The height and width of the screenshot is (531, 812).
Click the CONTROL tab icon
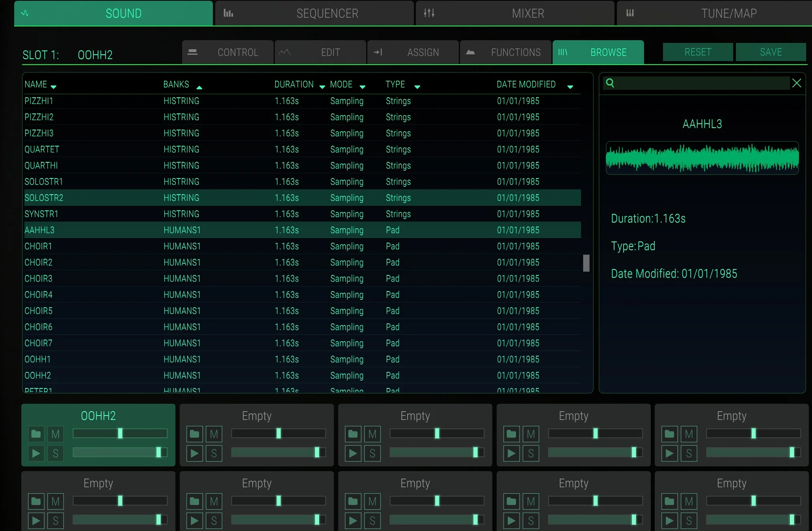coord(192,52)
